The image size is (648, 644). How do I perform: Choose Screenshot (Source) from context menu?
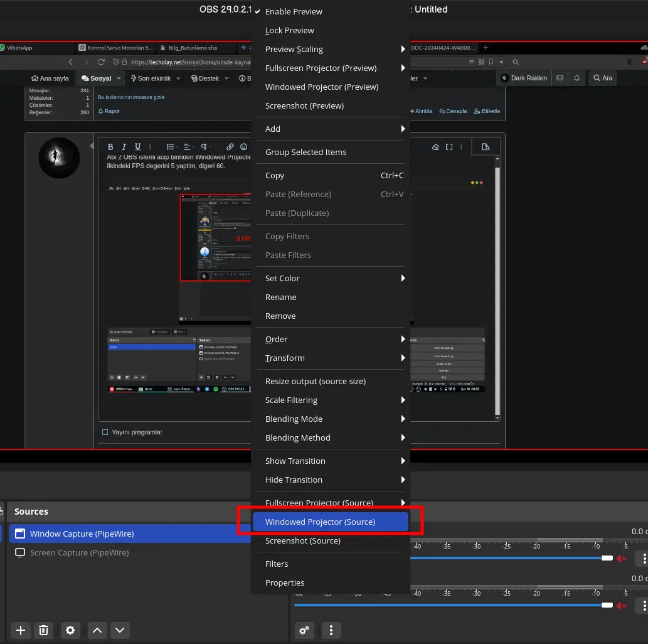[x=330, y=541]
